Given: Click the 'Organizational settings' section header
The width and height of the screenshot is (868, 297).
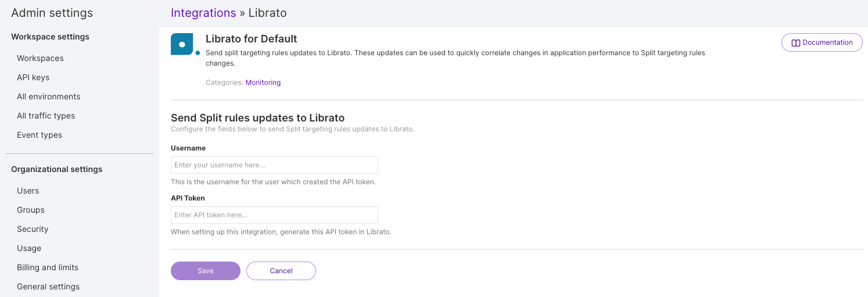Looking at the screenshot, I should (57, 169).
